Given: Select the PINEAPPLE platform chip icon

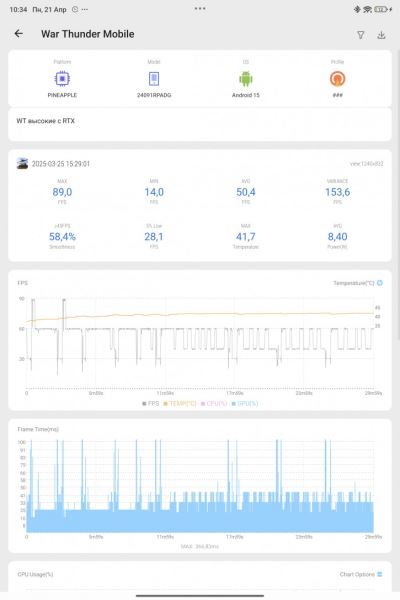Looking at the screenshot, I should (x=62, y=79).
